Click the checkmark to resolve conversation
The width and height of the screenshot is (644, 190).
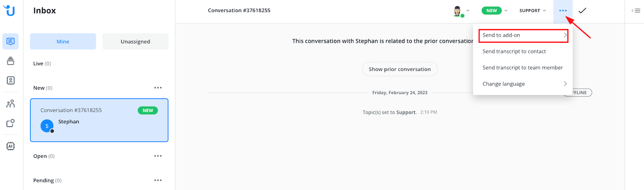pyautogui.click(x=582, y=11)
